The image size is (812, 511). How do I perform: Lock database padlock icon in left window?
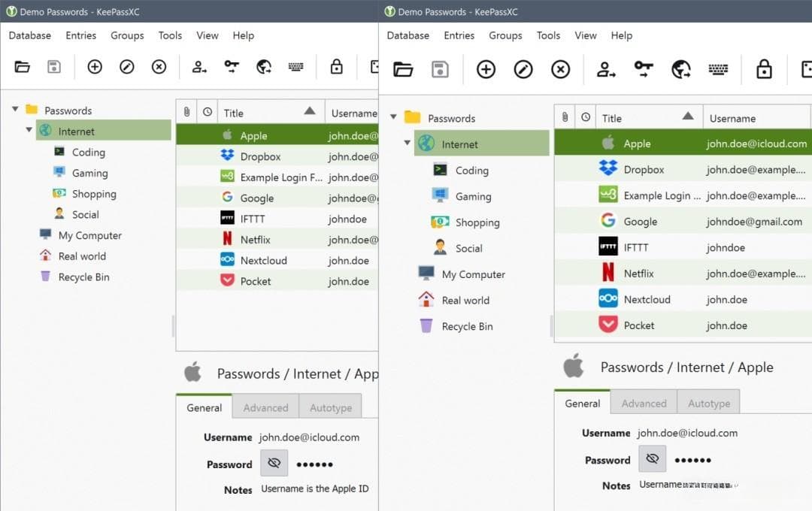click(337, 66)
